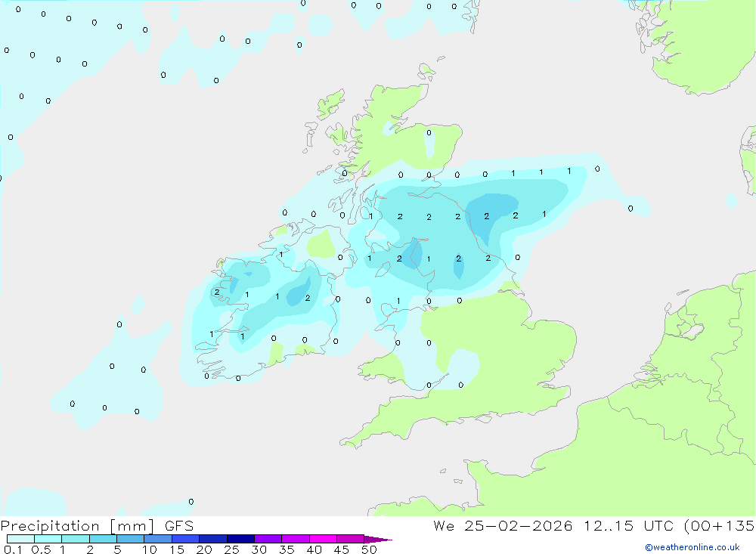
Task: Click the '45' legend scale label
Action: (342, 549)
